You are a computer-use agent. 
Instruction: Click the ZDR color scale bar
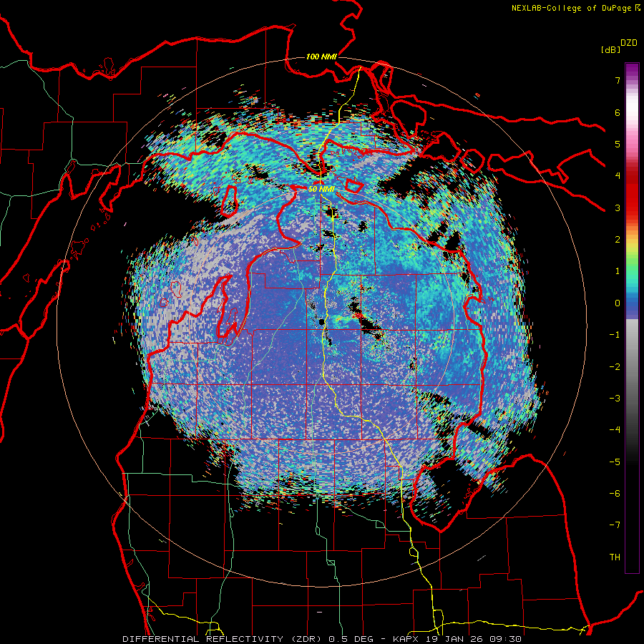pos(632,318)
